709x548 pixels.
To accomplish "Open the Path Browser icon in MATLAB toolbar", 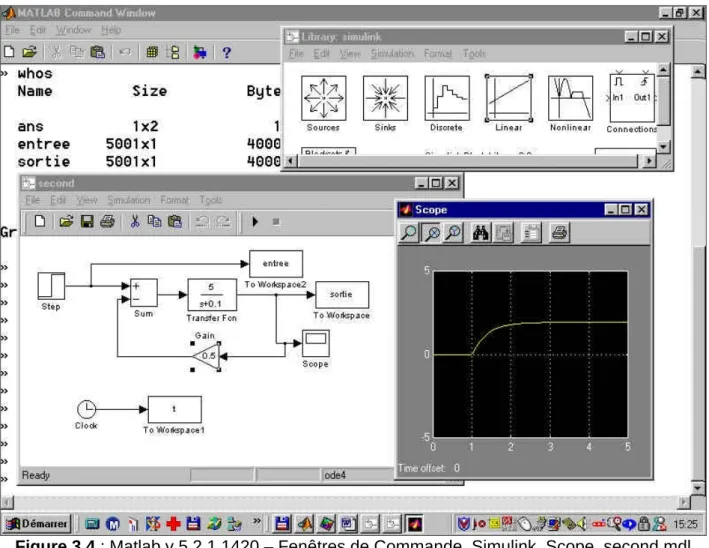I will coord(173,52).
